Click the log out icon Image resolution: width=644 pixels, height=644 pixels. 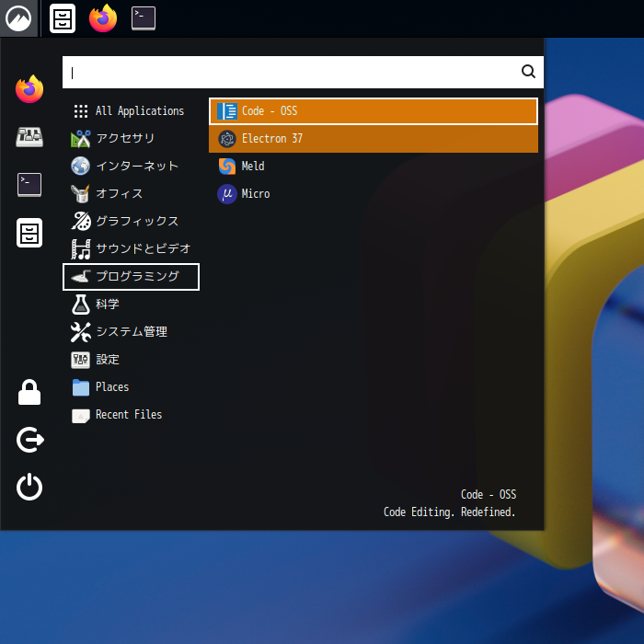pyautogui.click(x=30, y=440)
